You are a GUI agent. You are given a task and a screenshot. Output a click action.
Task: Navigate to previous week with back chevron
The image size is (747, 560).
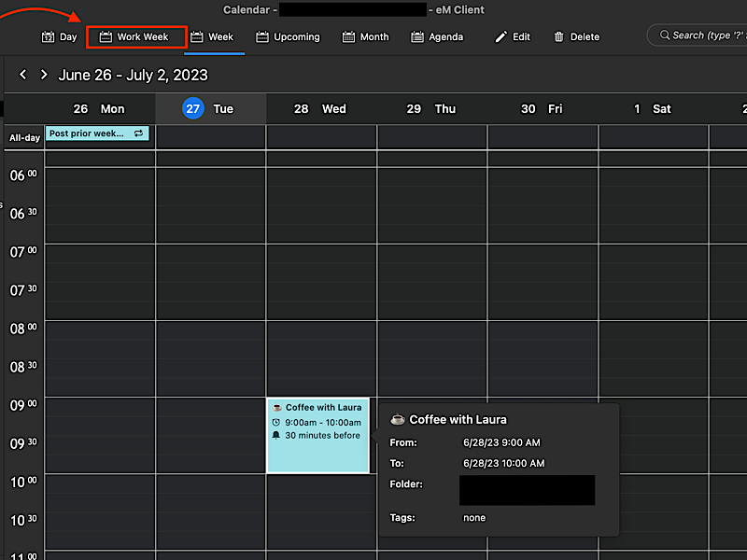pyautogui.click(x=22, y=75)
